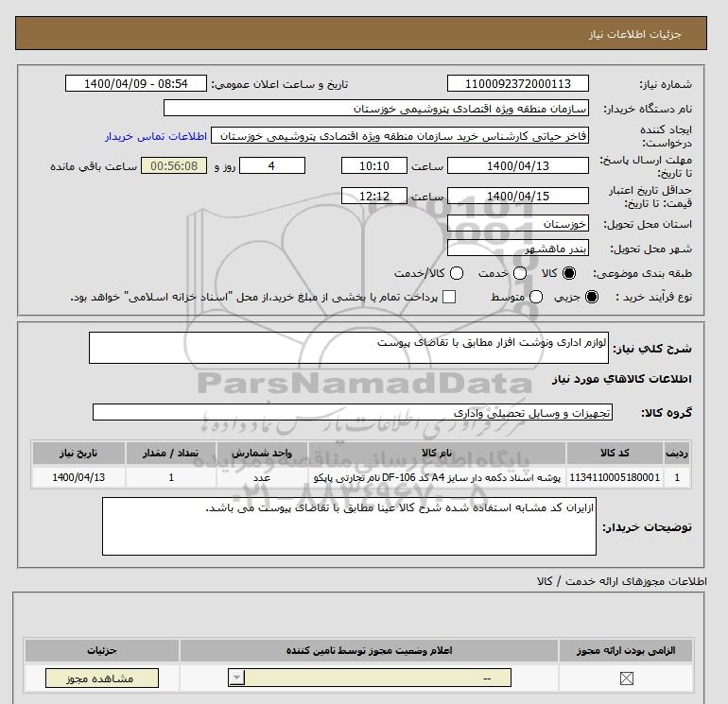
Task: Select the کالا radio button
Action: 568,273
